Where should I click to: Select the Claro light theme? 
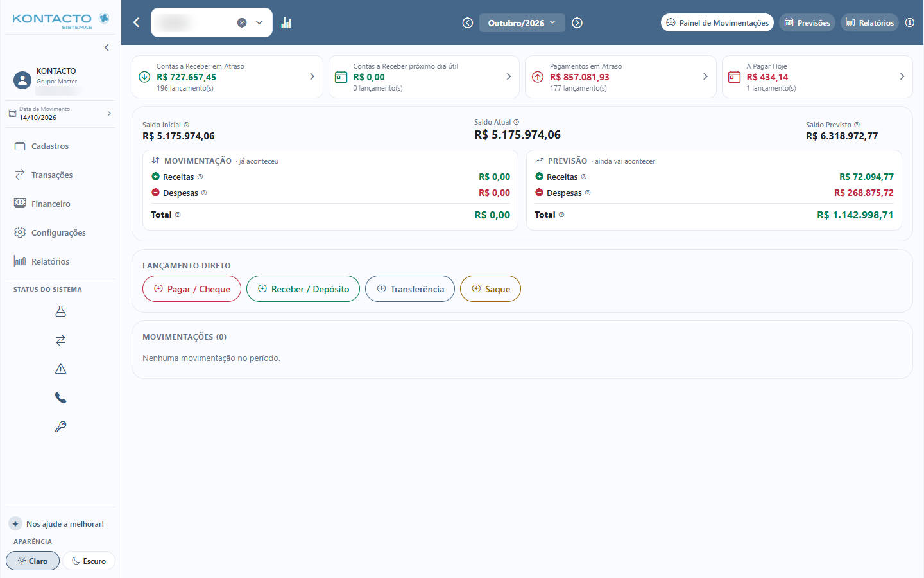click(x=33, y=561)
